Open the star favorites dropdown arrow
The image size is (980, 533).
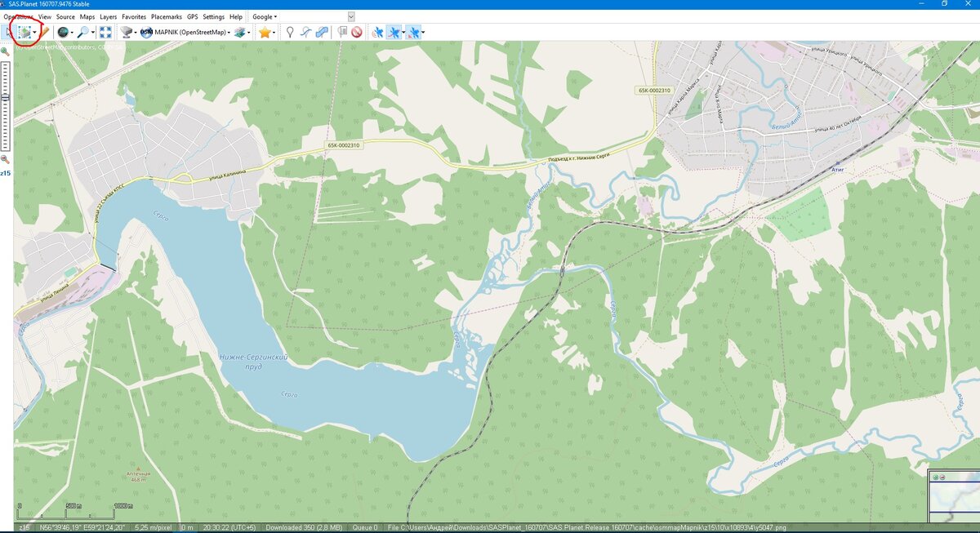pyautogui.click(x=274, y=33)
